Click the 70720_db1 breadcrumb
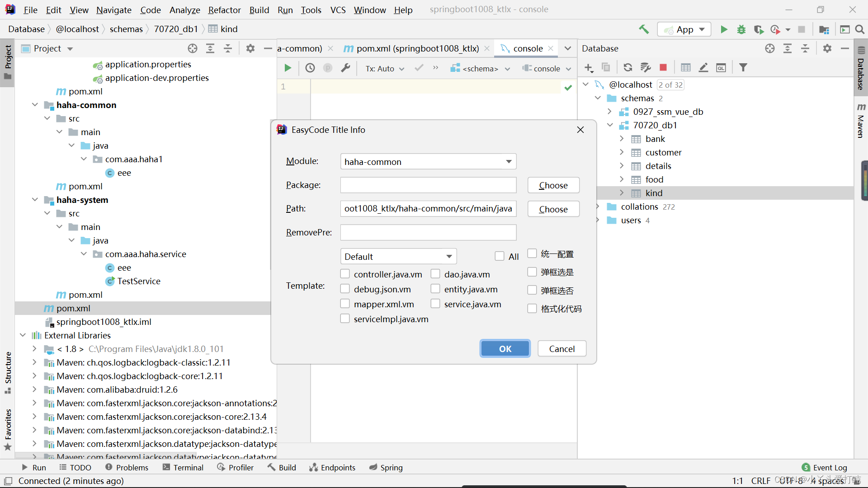The width and height of the screenshot is (868, 488). coord(176,29)
